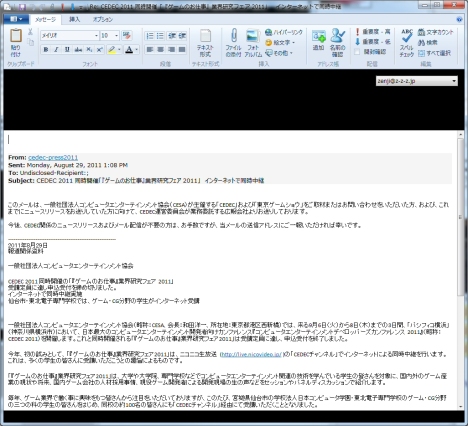Open the Options ribbon tab
The image size is (468, 426).
(x=103, y=19)
